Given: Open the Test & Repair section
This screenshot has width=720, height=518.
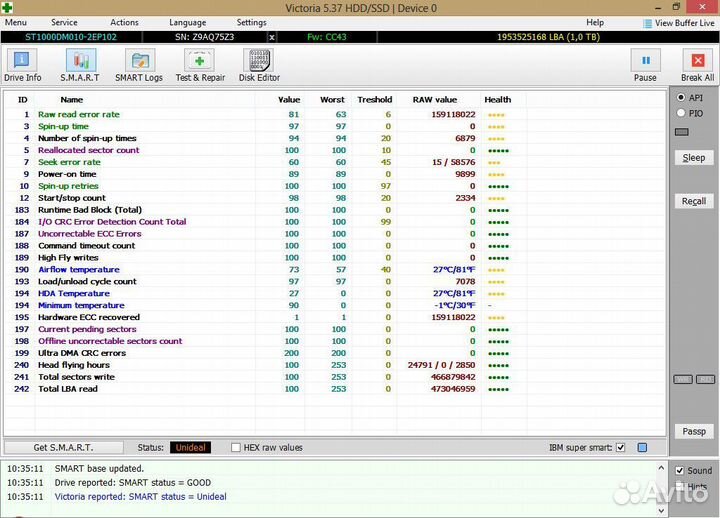Looking at the screenshot, I should (x=200, y=65).
